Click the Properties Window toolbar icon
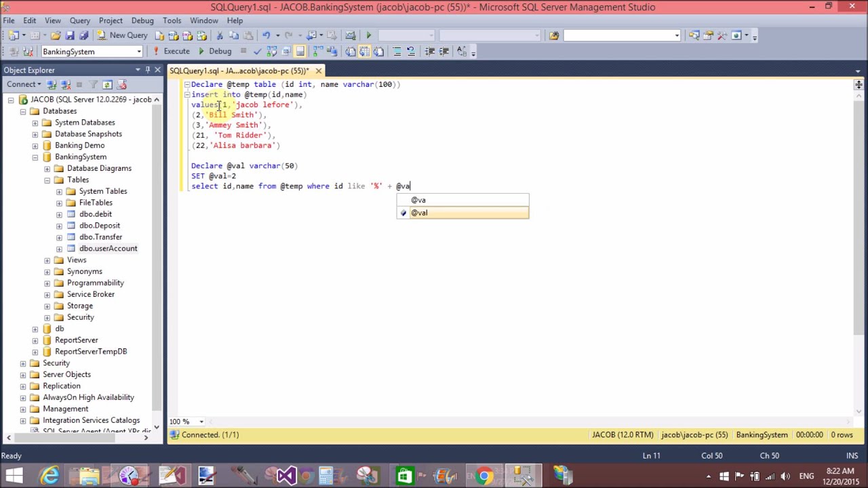This screenshot has height=488, width=868. coord(707,35)
